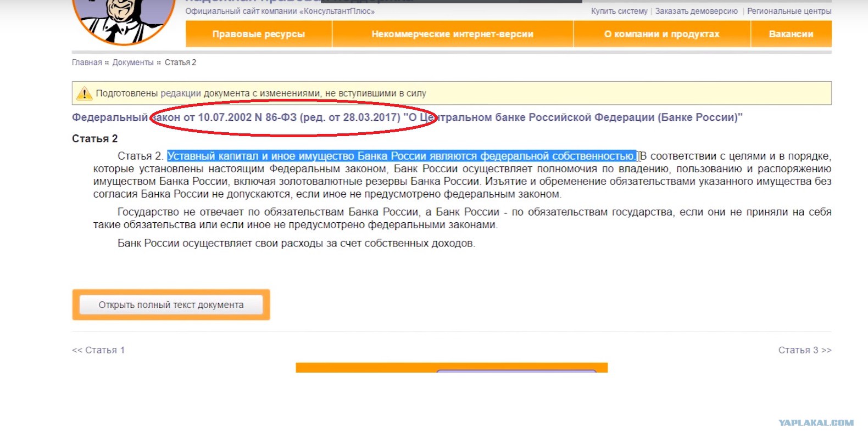Click the ConsultantPlus mascot logo
The image size is (868, 439).
(x=124, y=21)
